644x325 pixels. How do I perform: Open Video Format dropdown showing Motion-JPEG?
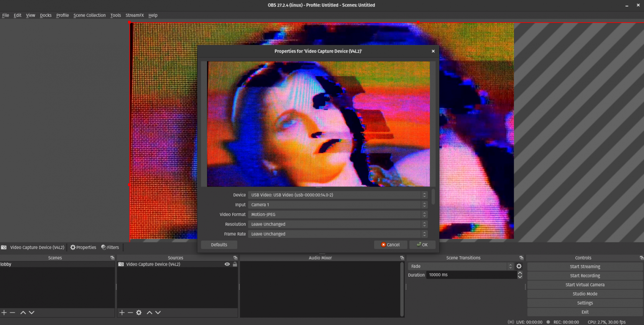click(x=338, y=214)
